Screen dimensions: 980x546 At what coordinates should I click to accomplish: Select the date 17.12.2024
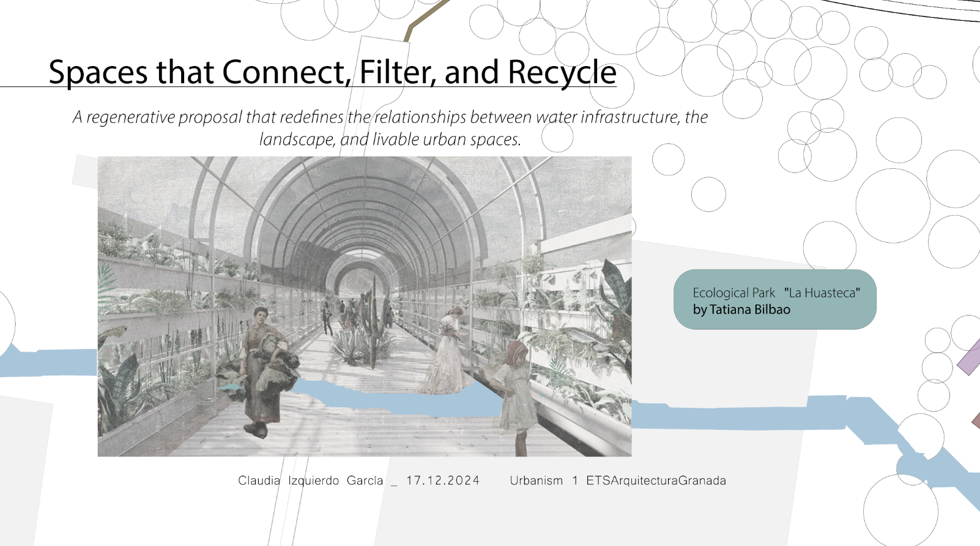(443, 481)
